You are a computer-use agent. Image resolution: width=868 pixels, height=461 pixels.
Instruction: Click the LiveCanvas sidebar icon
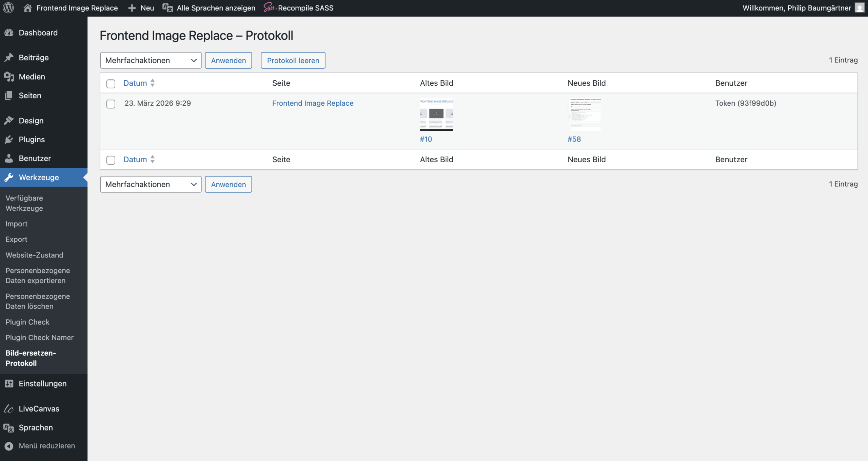click(x=9, y=409)
